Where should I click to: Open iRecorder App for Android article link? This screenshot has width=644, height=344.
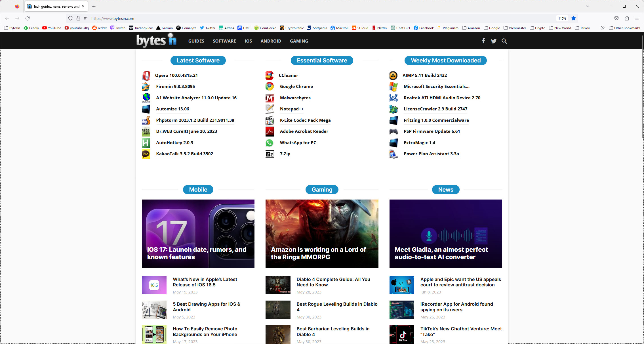(456, 307)
